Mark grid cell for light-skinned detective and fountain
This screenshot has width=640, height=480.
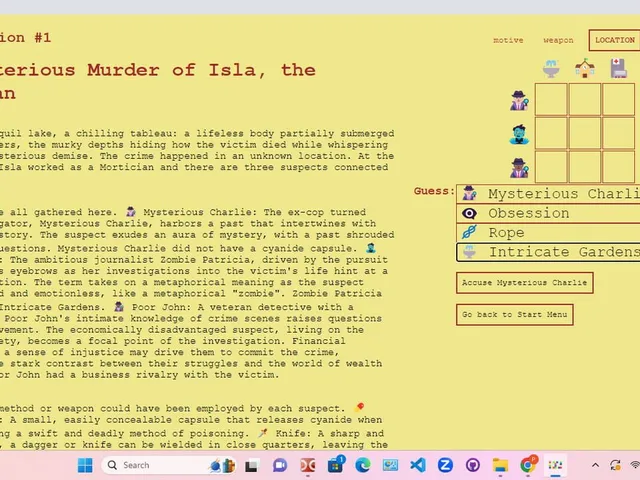tap(551, 100)
